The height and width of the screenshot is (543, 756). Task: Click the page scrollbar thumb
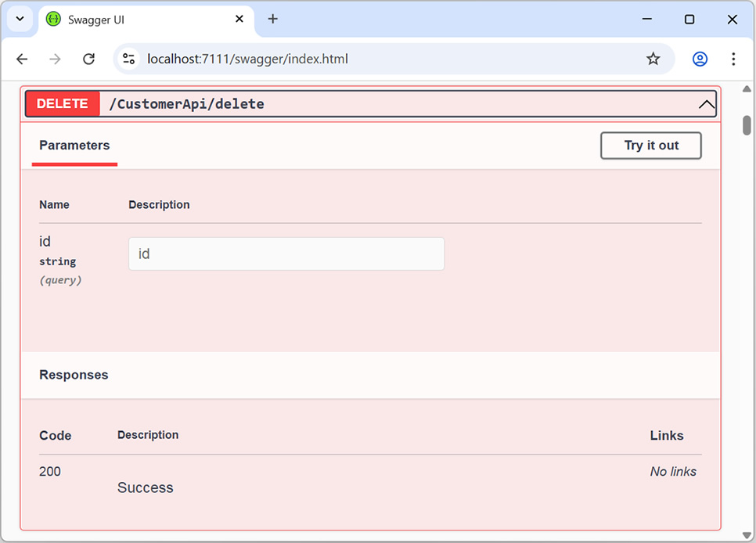pos(747,125)
